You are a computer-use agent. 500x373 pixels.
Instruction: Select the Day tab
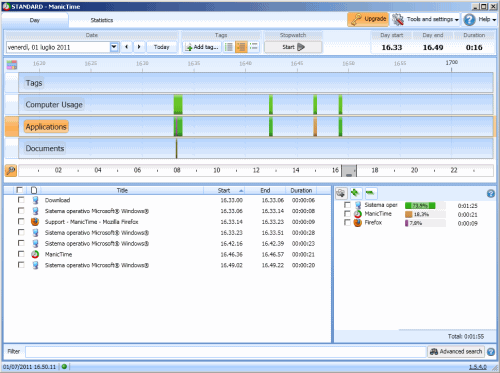(35, 20)
